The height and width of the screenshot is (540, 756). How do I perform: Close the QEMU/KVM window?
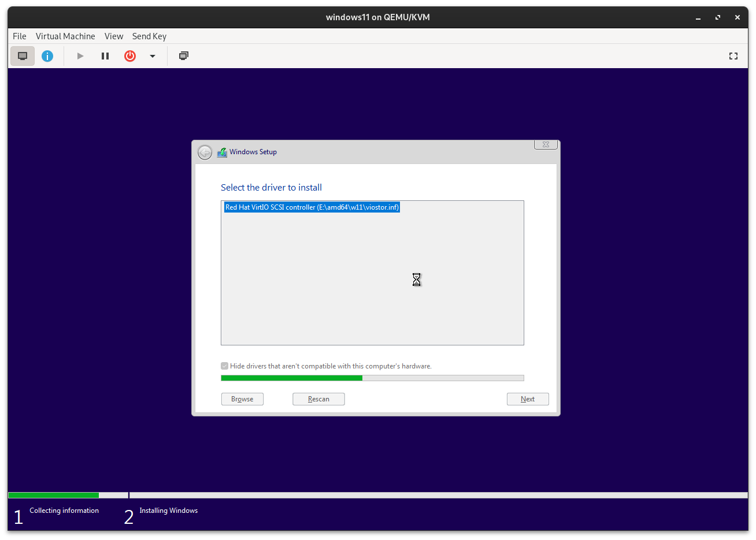738,17
